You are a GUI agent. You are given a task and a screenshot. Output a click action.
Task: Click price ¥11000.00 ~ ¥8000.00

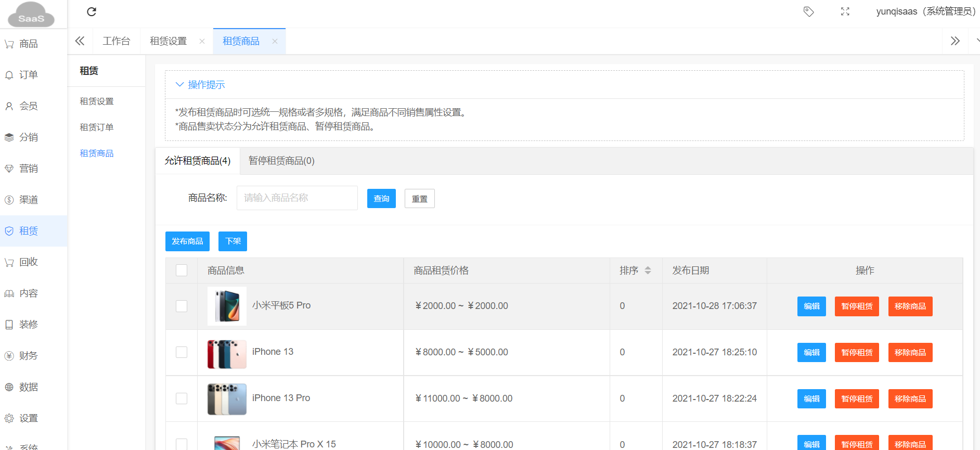[x=463, y=398]
